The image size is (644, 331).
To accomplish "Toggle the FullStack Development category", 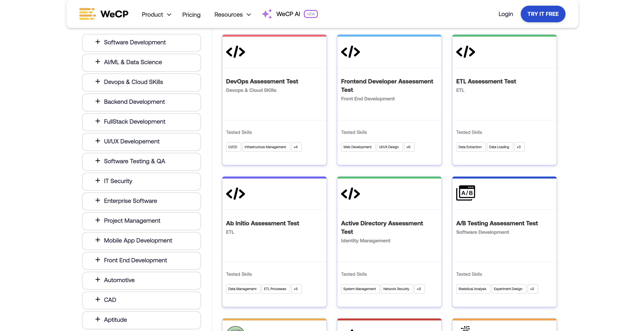I will [x=141, y=122].
